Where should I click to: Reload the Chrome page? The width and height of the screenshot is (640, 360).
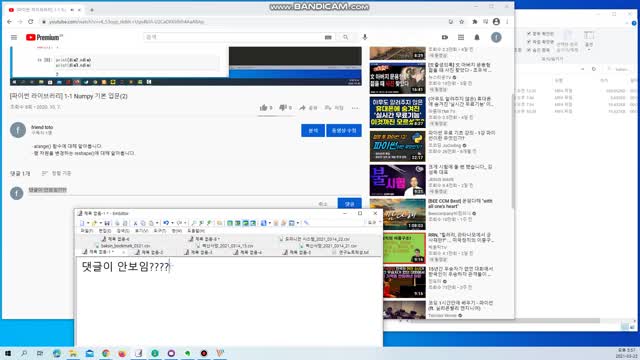tap(31, 21)
